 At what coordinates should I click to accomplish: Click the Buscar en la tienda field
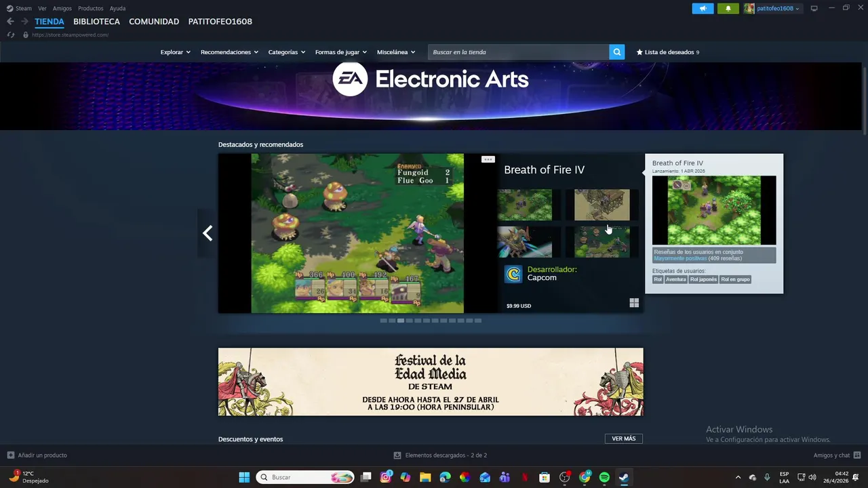pyautogui.click(x=518, y=52)
